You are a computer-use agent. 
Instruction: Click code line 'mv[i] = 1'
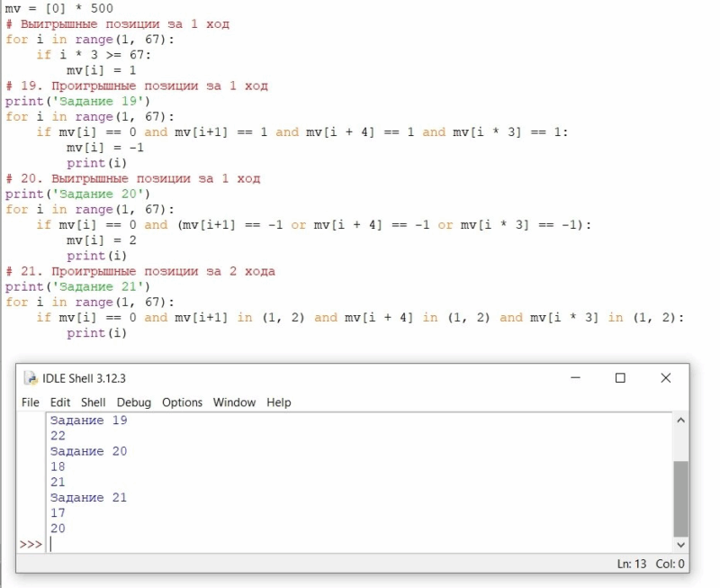click(102, 70)
